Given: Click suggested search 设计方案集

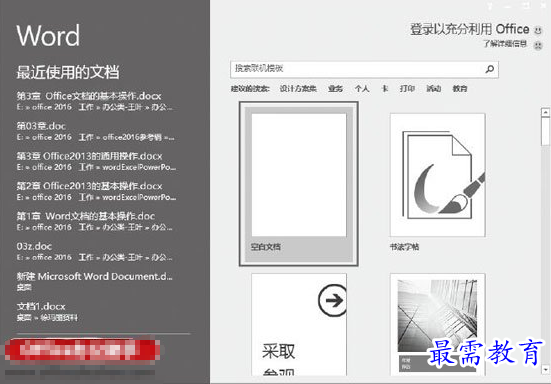Looking at the screenshot, I should pyautogui.click(x=298, y=89).
